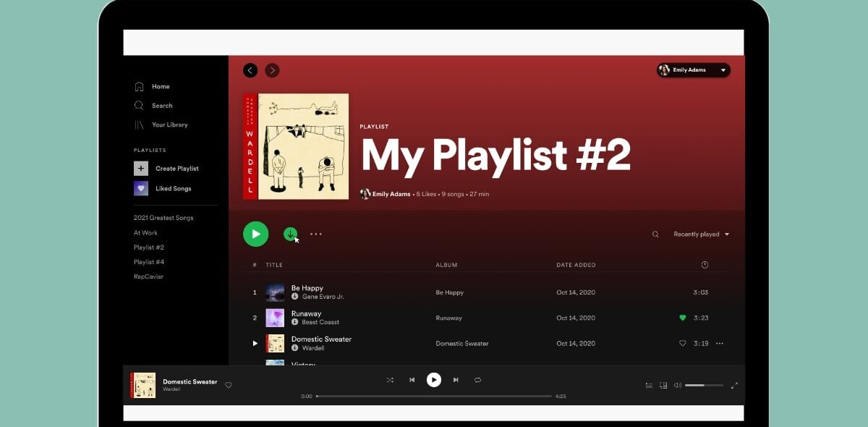Click the search-in-playlist magnifier icon
Viewport: 868px width, 427px height.
pos(655,234)
